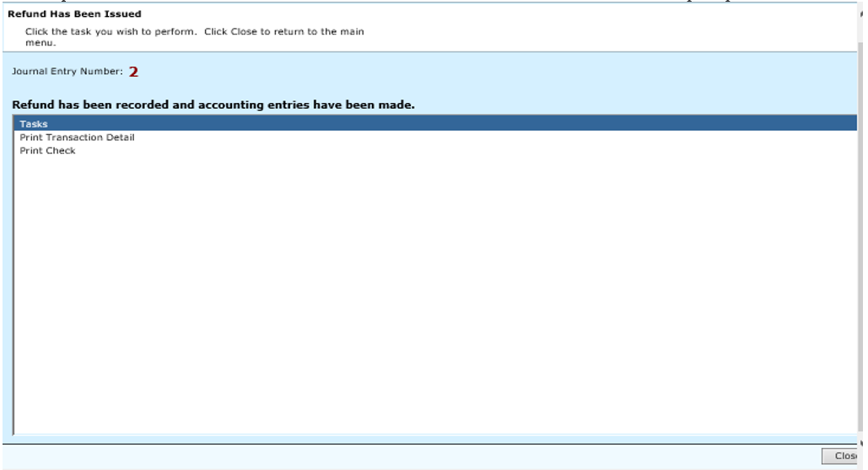Click empty space in the Tasks list
The width and height of the screenshot is (868, 470).
422,295
